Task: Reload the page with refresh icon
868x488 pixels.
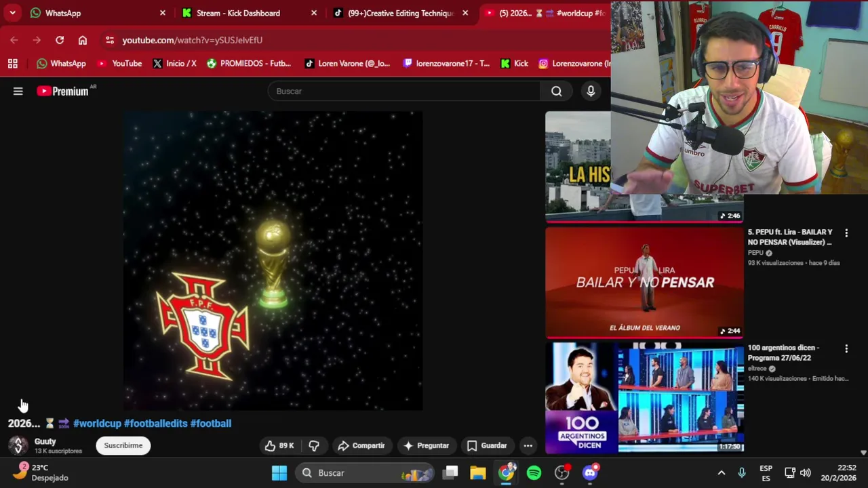Action: (x=60, y=40)
